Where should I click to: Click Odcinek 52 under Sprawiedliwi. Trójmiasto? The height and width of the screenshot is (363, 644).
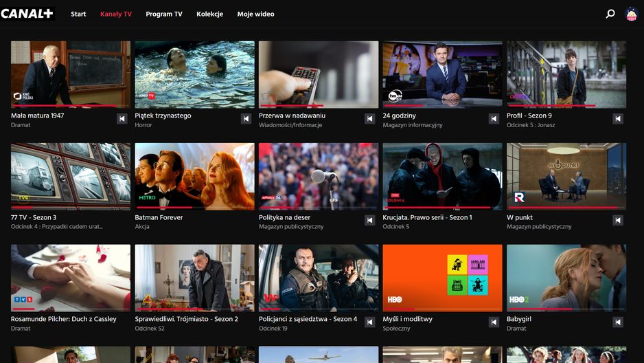pos(150,329)
